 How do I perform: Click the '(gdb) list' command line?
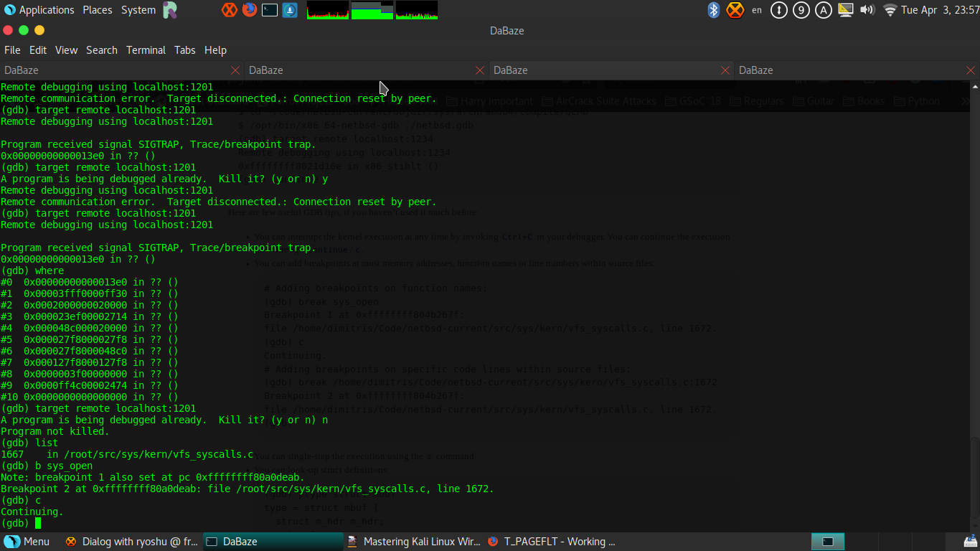click(29, 443)
